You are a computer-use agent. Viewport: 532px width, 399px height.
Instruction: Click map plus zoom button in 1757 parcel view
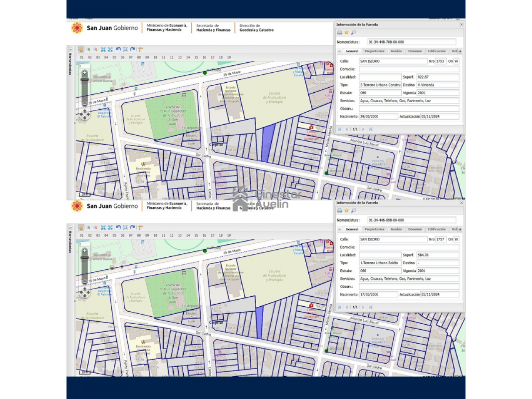[85, 251]
